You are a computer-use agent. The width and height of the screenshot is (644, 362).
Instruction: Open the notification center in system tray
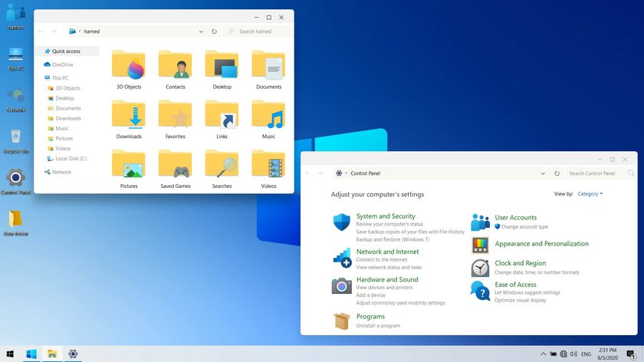point(630,354)
